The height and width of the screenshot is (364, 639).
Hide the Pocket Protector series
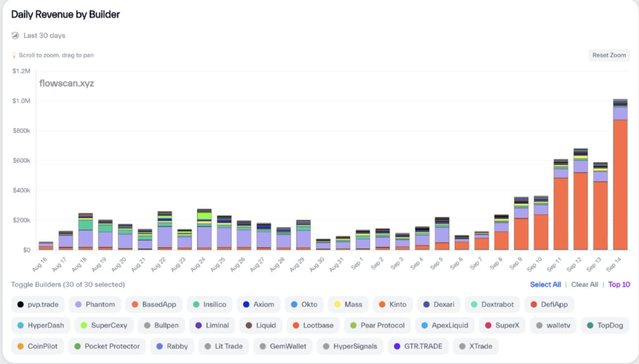107,346
